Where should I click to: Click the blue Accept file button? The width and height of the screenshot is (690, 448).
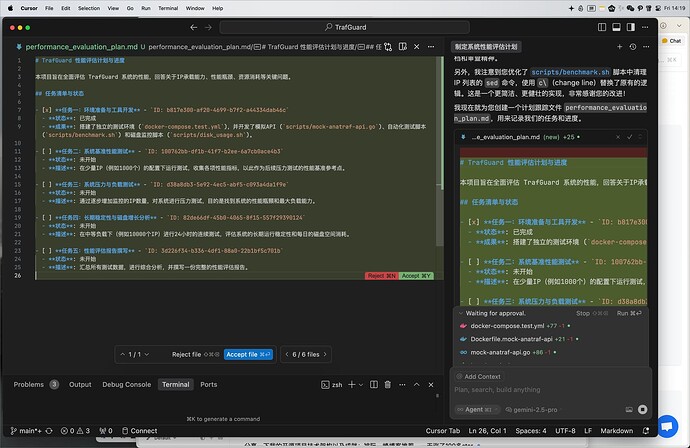point(248,355)
